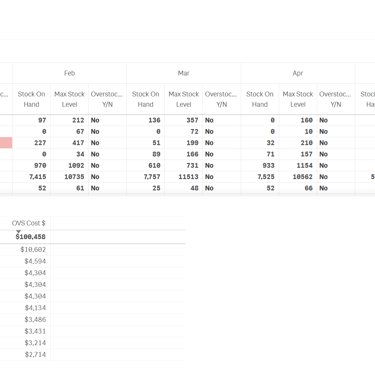Image resolution: width=375 pixels, height=375 pixels.
Task: Click the OVS Cost $ column header
Action: (28, 223)
